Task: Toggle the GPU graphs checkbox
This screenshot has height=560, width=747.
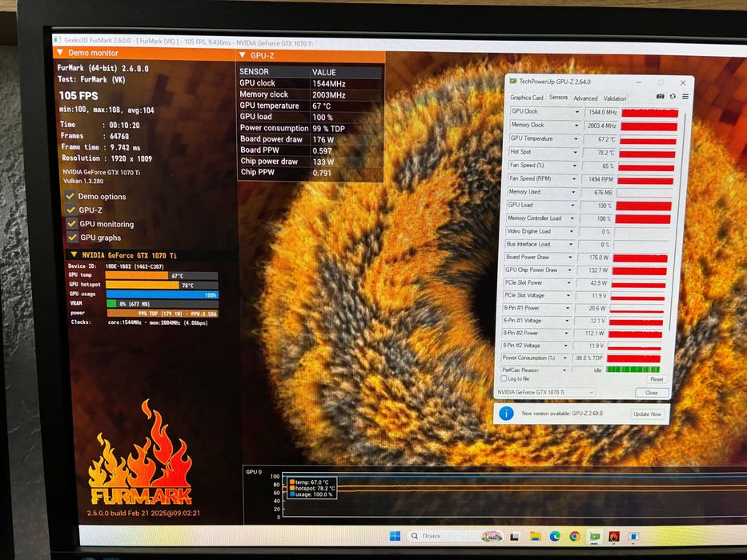Action: tap(72, 237)
